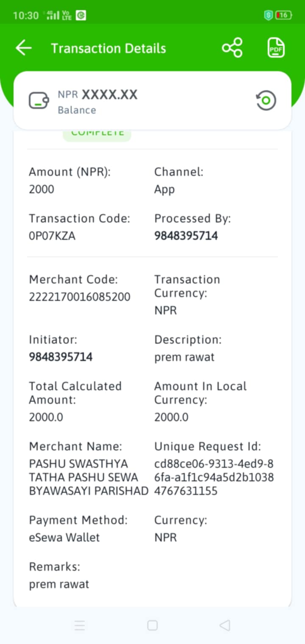Tap the Android back triangle button

(x=225, y=625)
